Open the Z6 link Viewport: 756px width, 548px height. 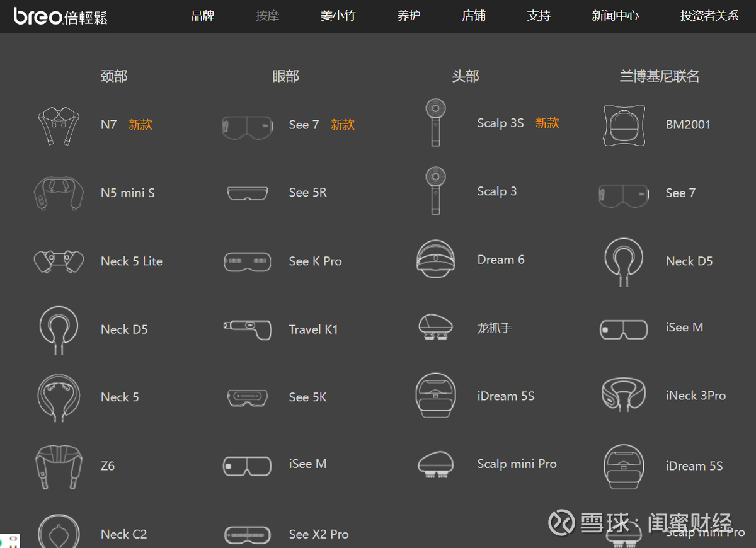coord(108,466)
